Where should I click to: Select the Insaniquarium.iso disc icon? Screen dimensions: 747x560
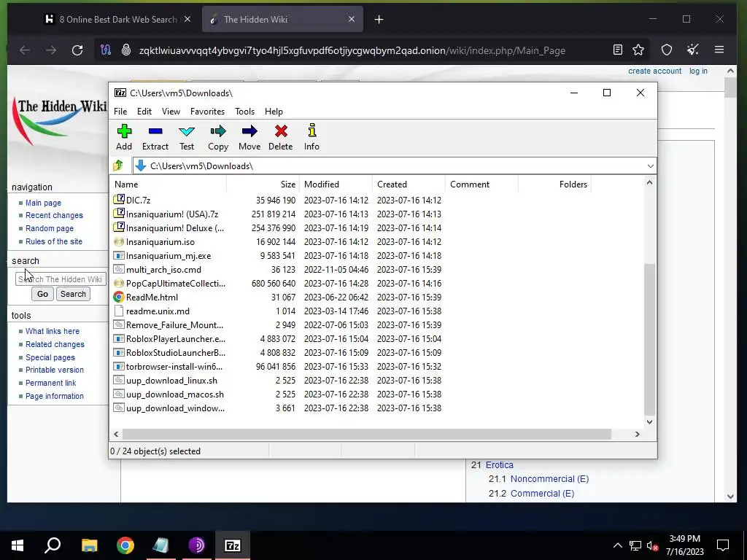tap(119, 241)
